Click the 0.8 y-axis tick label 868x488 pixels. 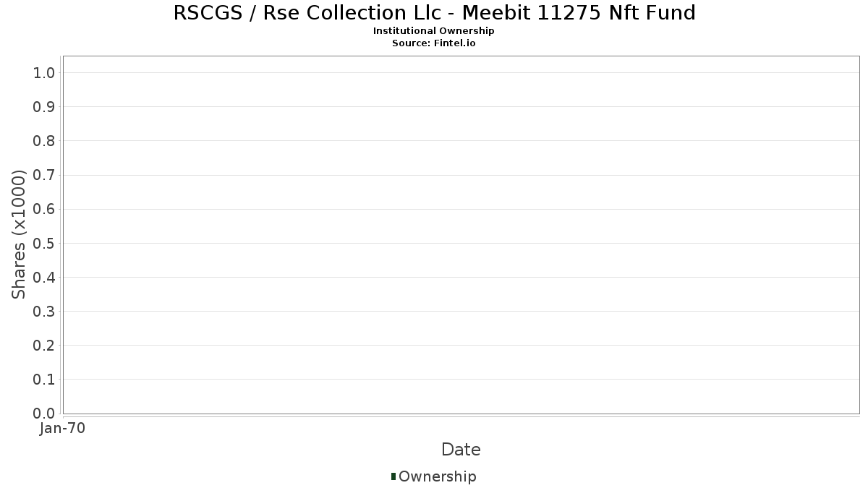click(x=44, y=141)
